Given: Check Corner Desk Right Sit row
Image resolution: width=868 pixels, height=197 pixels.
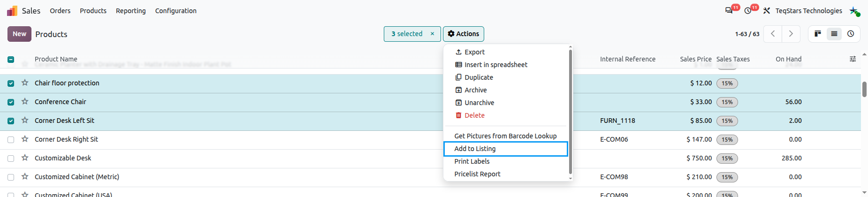Looking at the screenshot, I should (x=11, y=140).
